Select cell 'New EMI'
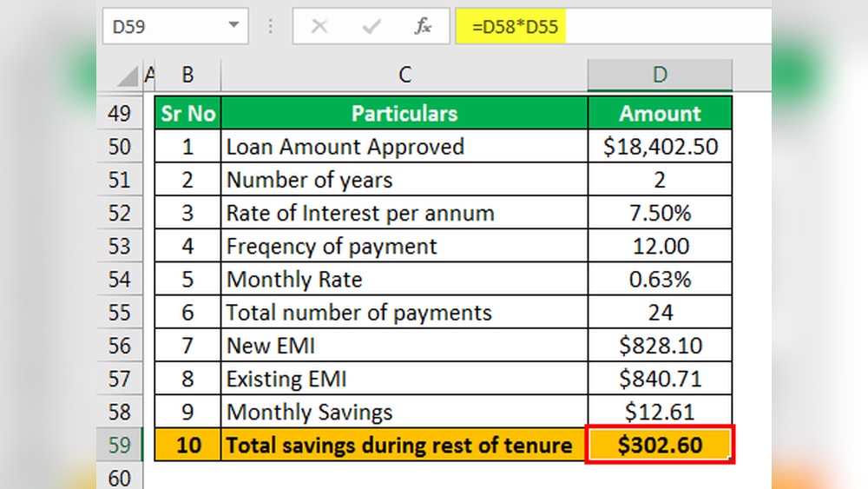Screen dimensions: 868x489 coord(404,346)
